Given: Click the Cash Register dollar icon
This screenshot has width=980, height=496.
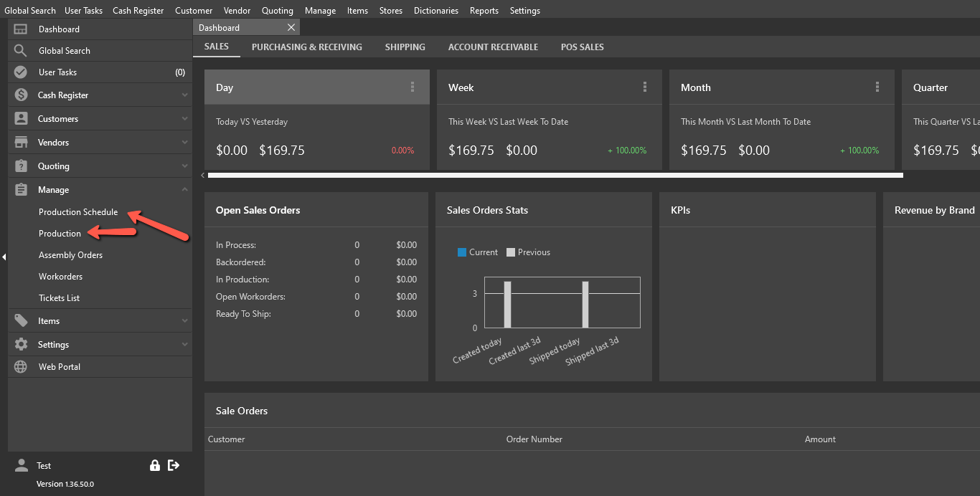Looking at the screenshot, I should (x=21, y=95).
